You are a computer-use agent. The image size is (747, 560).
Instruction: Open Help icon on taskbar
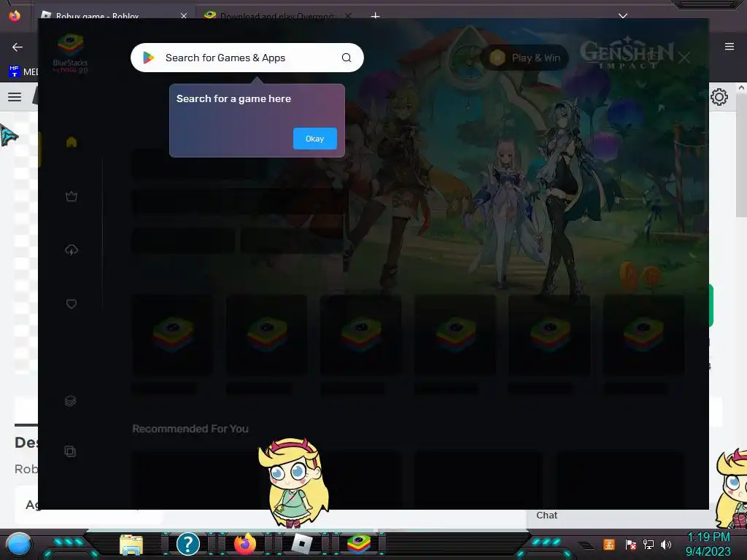188,544
